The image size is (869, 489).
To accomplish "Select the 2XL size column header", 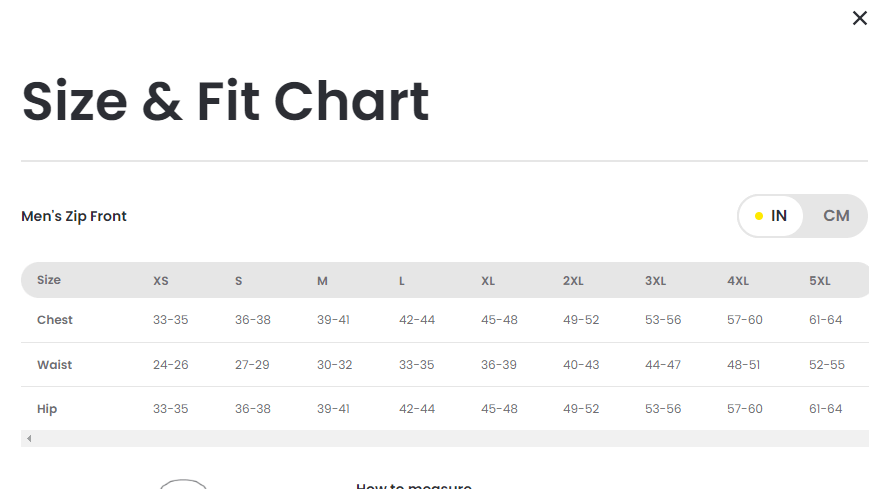I will point(573,281).
